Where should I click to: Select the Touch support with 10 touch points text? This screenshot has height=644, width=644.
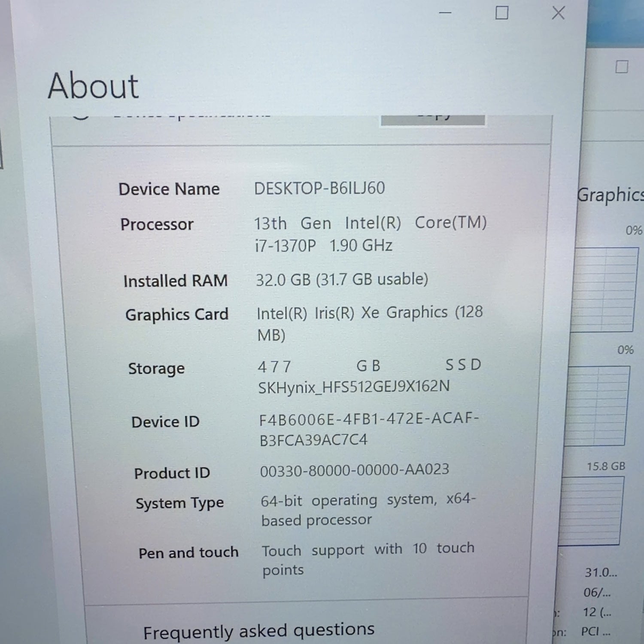point(368,559)
